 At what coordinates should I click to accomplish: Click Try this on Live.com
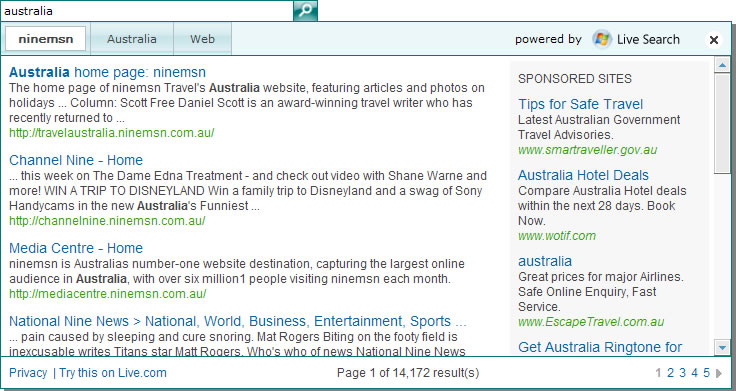tap(113, 373)
